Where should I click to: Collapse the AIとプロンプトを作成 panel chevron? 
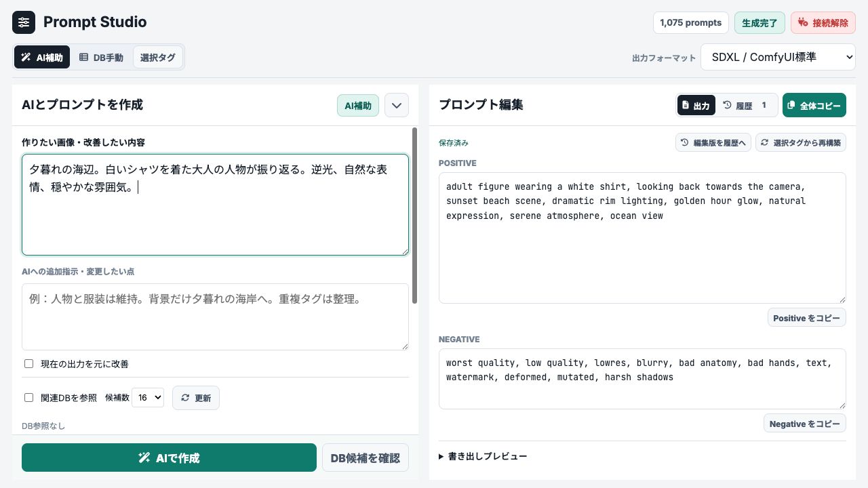point(397,106)
